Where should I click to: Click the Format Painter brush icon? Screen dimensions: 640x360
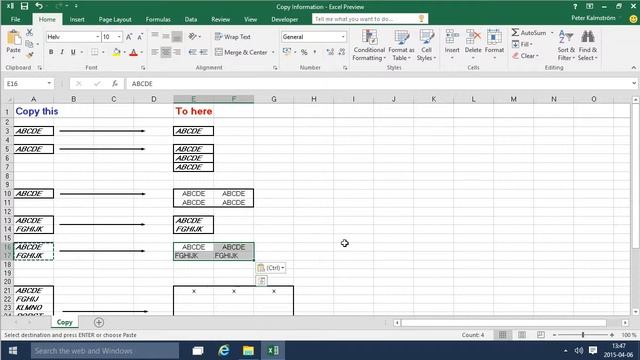29,55
